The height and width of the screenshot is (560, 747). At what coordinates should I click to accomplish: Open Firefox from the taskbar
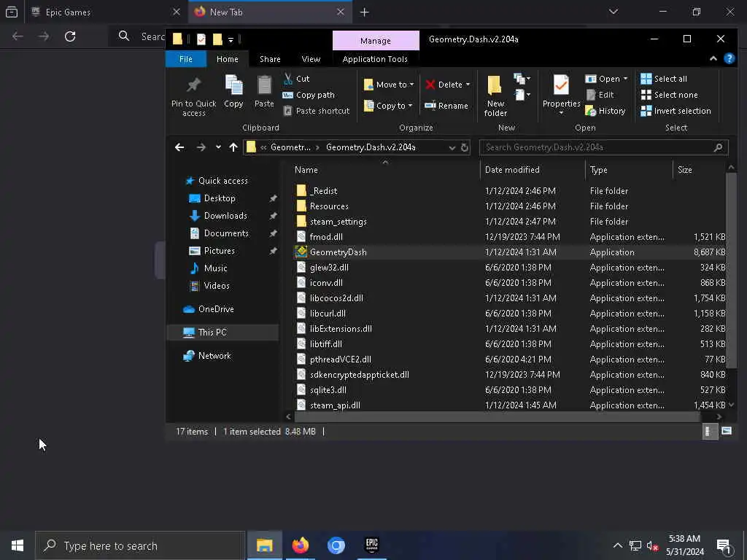coord(300,545)
